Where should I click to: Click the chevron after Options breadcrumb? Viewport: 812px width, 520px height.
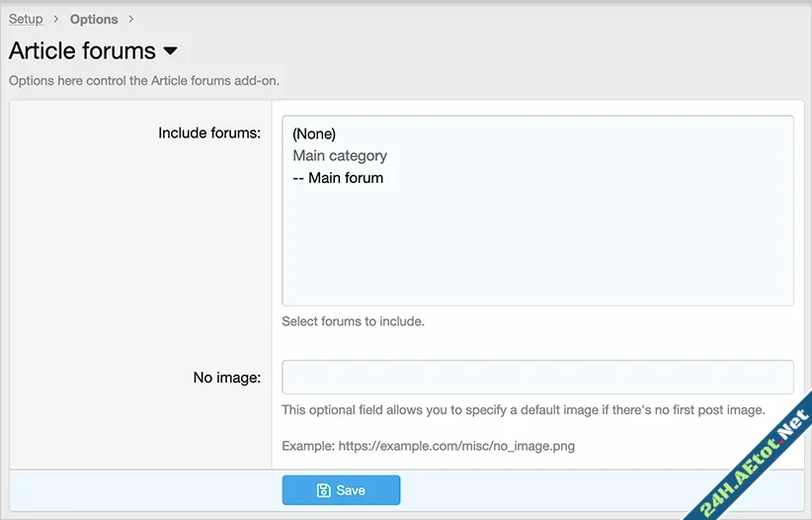point(130,19)
